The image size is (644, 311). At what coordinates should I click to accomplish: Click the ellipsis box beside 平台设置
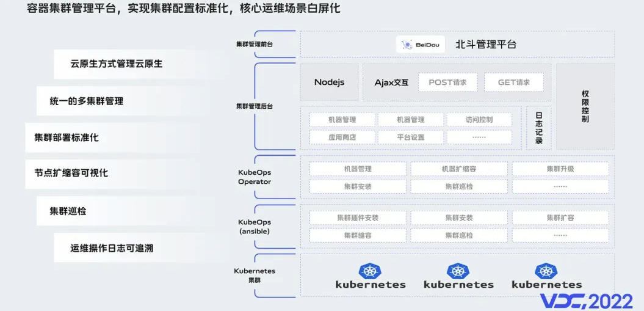tap(479, 137)
